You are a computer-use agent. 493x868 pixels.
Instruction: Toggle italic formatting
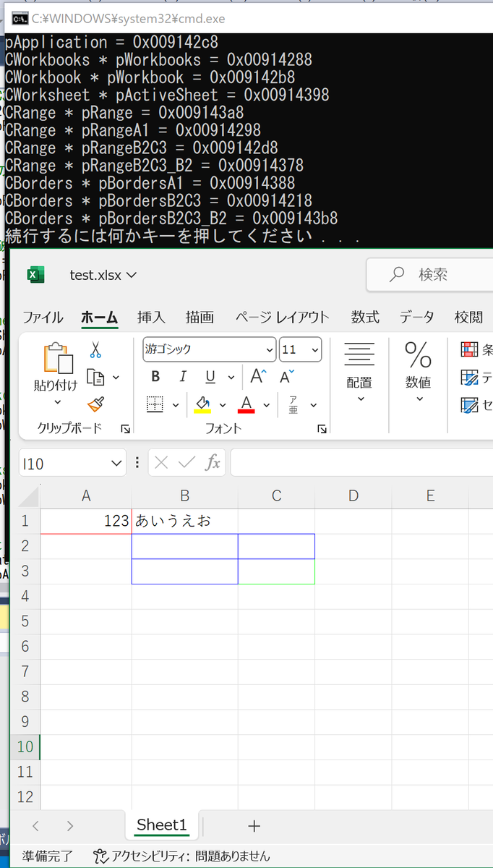[183, 377]
